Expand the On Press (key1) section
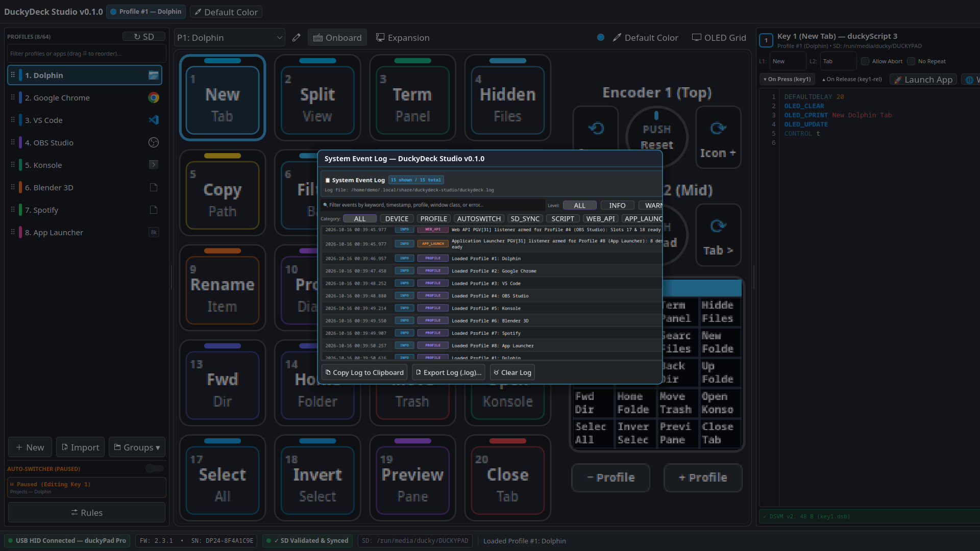 787,79
